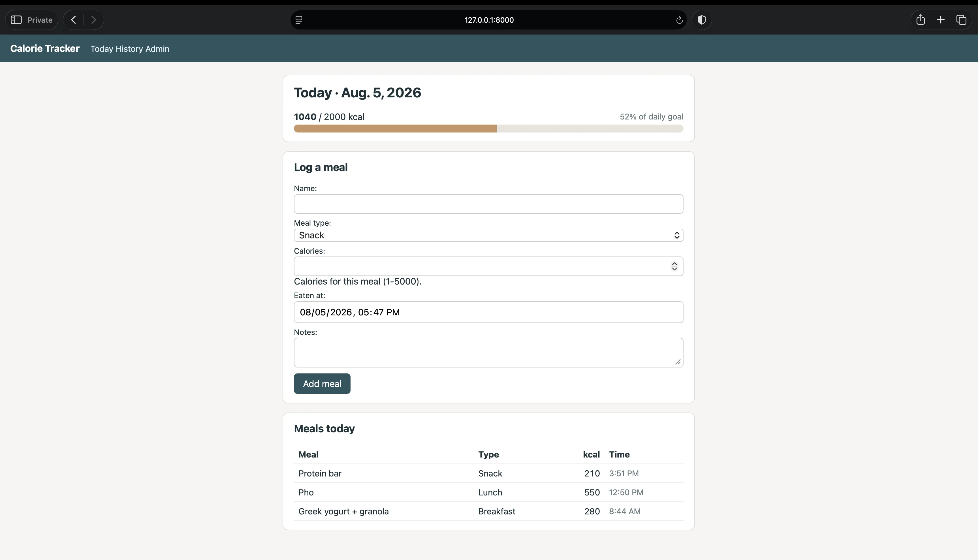Click the 1040 / 2000 kcal total
Image resolution: width=978 pixels, height=560 pixels.
[329, 117]
